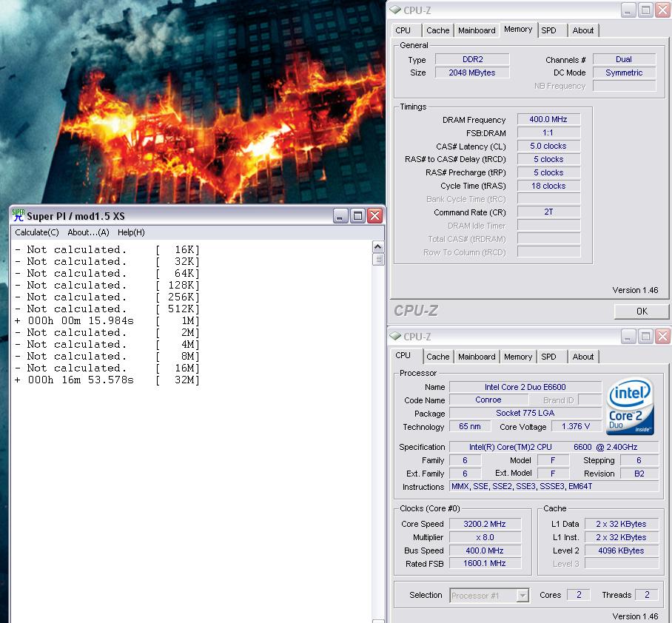Click Rated FSB 1600.1 MHz value
The height and width of the screenshot is (623, 672).
click(x=485, y=563)
